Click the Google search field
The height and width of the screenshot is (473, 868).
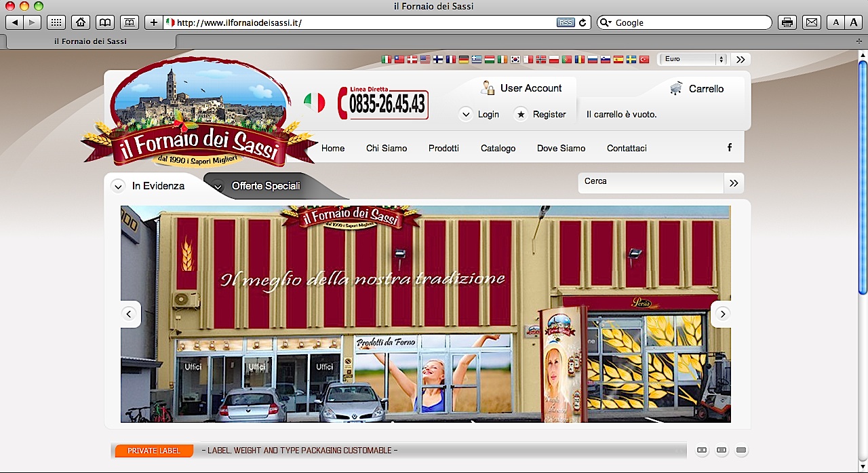(x=684, y=22)
